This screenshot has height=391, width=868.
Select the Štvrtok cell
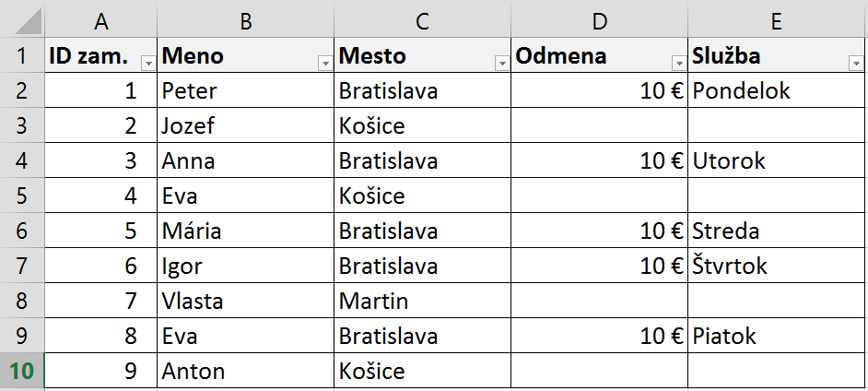click(776, 266)
